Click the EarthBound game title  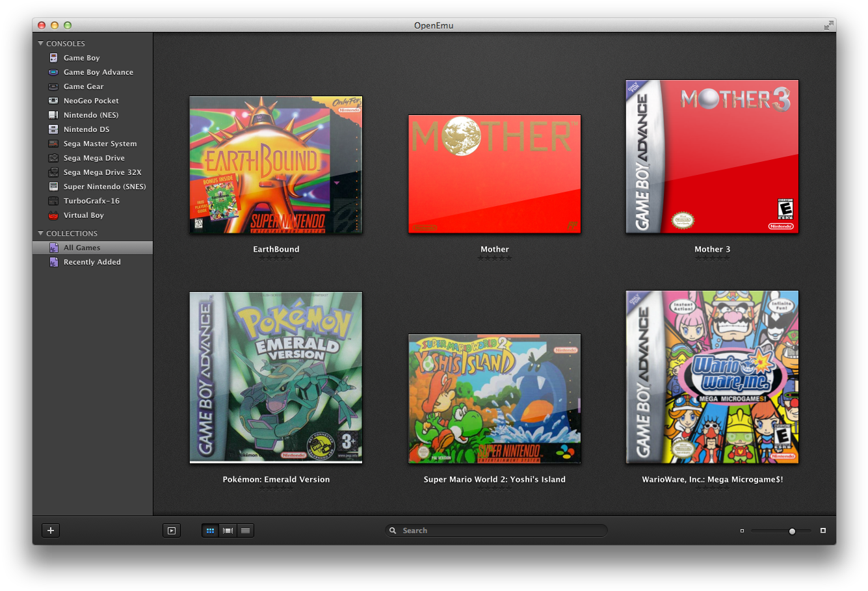(x=276, y=249)
